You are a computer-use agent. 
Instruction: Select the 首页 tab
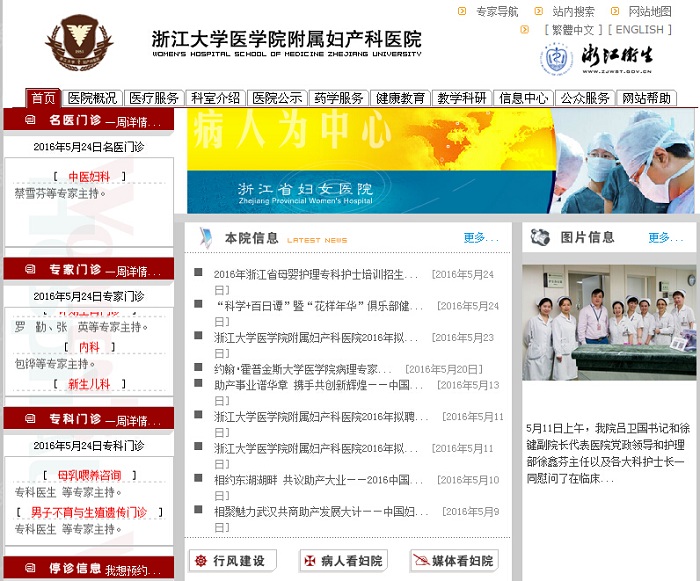(x=43, y=98)
